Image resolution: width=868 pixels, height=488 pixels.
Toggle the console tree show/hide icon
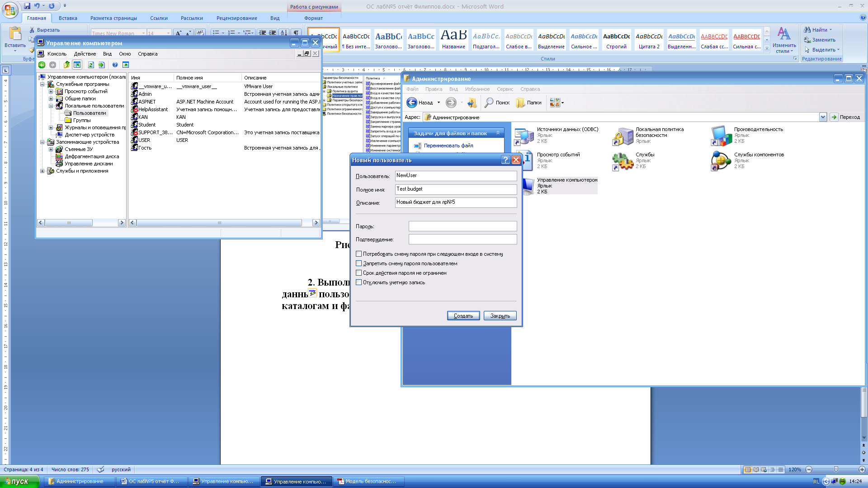click(x=77, y=65)
